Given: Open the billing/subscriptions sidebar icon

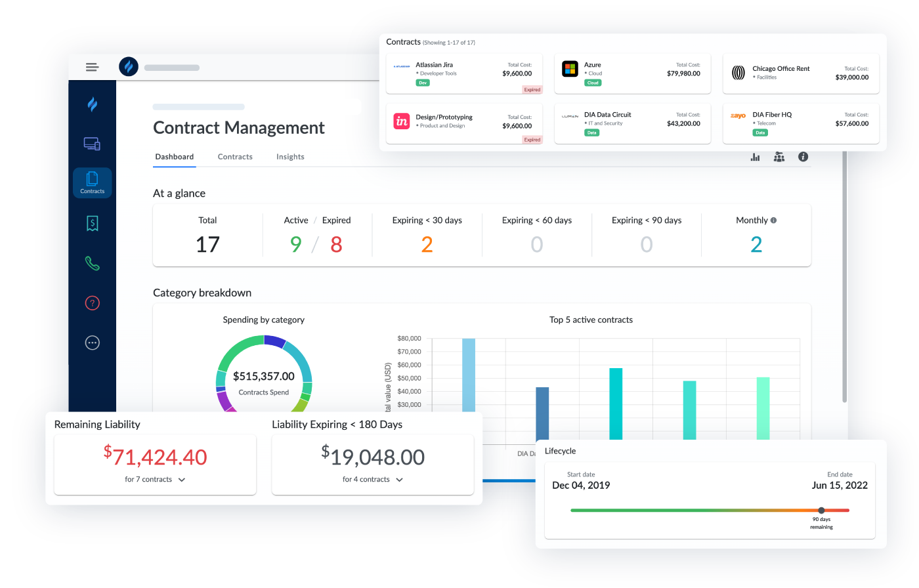Looking at the screenshot, I should point(92,223).
